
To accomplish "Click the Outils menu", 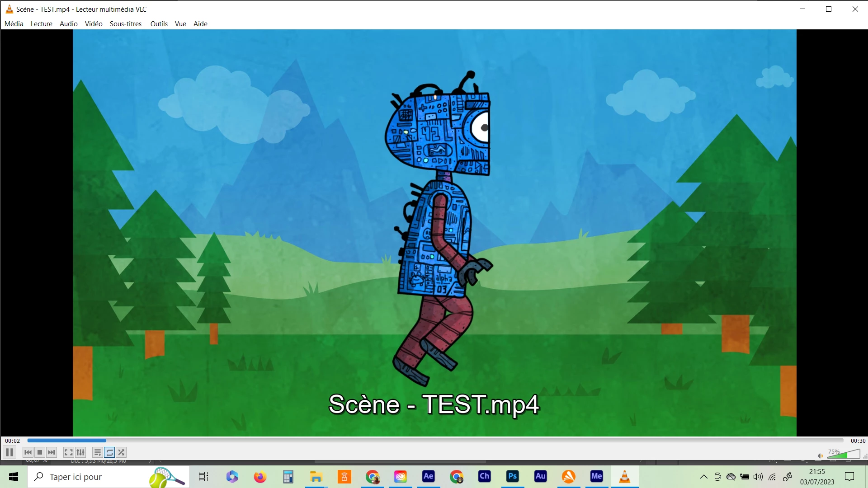I will pyautogui.click(x=159, y=24).
